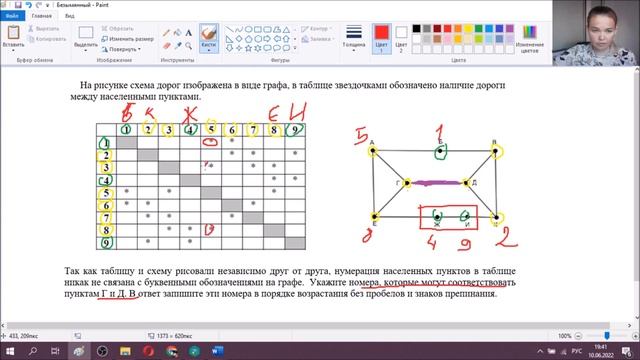Choose the Curve shape
Screen dimensions: 640x360
pyautogui.click(x=239, y=29)
